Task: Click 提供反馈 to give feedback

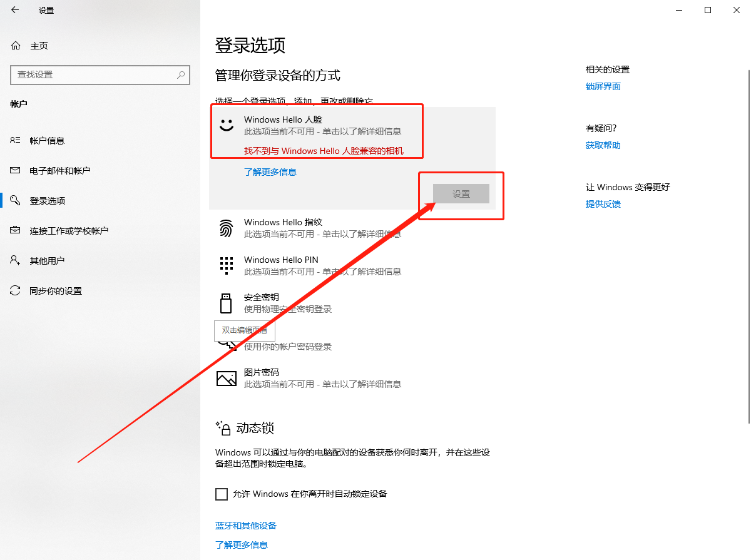Action: [x=603, y=203]
